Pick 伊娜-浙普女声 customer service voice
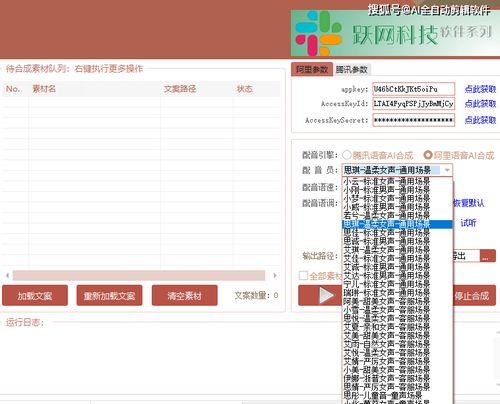Viewport: 500px width, 404px height. 397,378
